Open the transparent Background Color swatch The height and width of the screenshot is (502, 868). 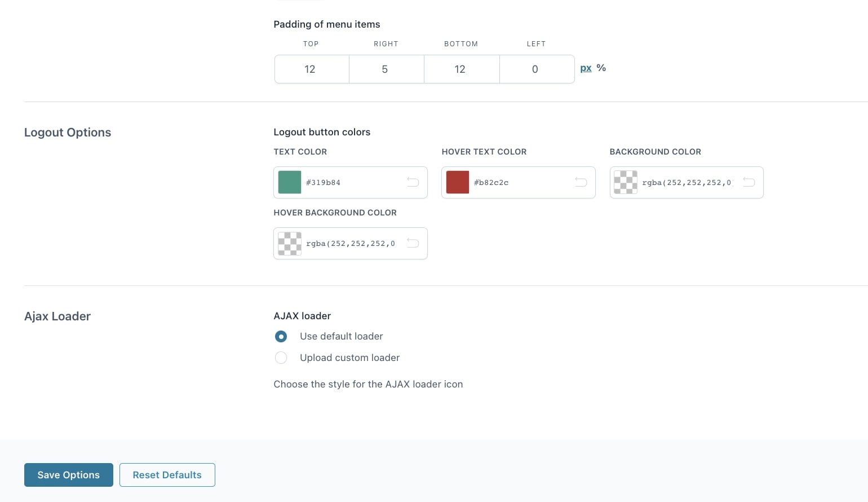tap(626, 183)
